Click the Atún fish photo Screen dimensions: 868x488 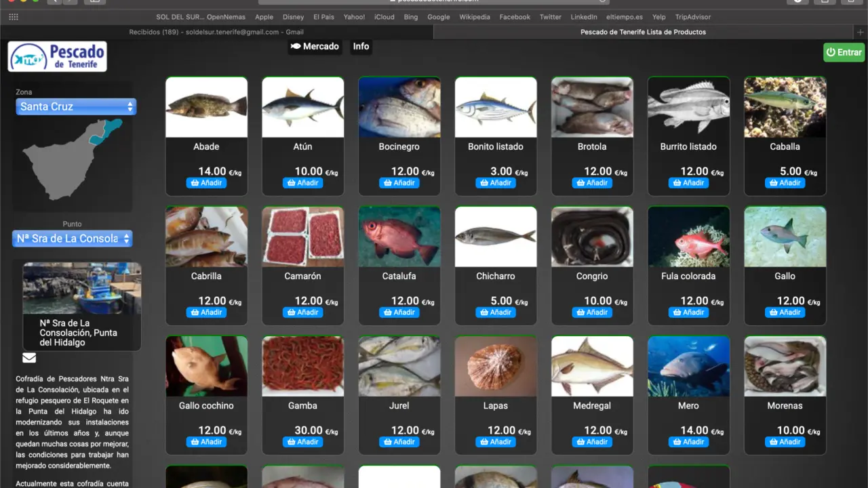coord(302,107)
